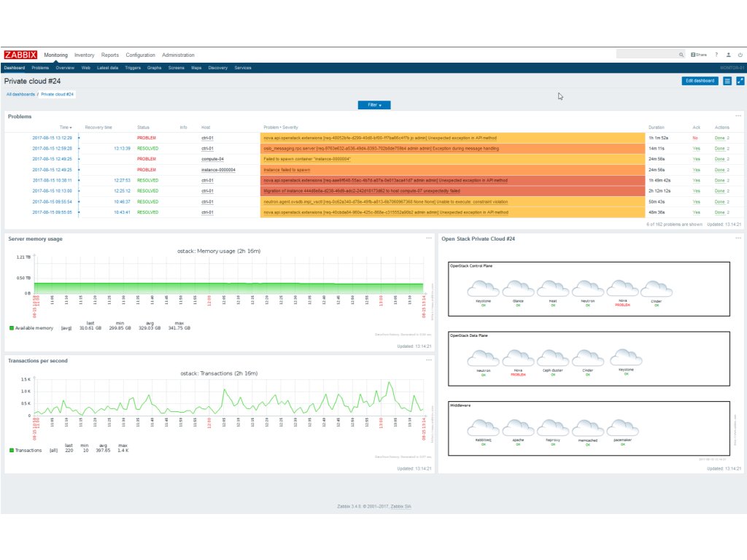Click the Edit dashboard button
The width and height of the screenshot is (747, 560).
[700, 81]
